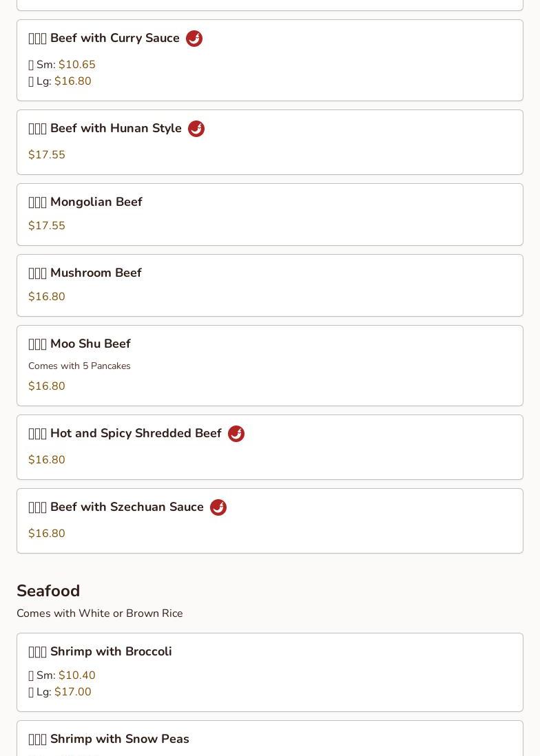Screen dimensions: 540x756
Task: Click the chili pepper icon next to Hunan Style
Action: click(196, 129)
